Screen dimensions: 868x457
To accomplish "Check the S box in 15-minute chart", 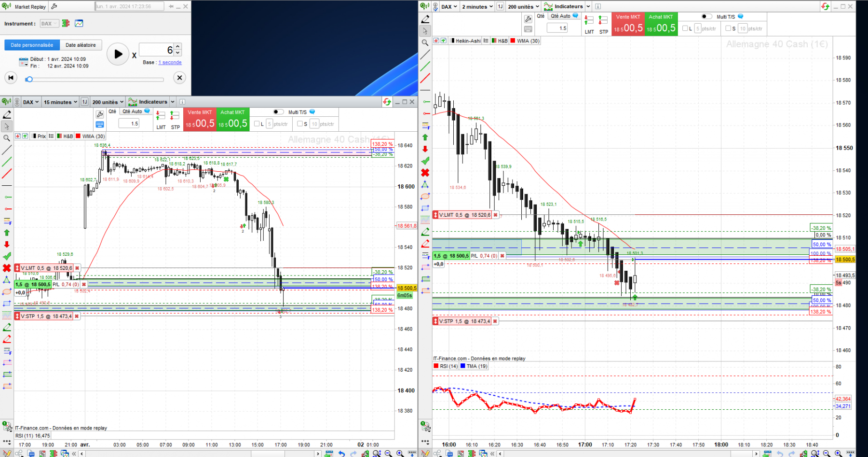I will click(x=300, y=124).
